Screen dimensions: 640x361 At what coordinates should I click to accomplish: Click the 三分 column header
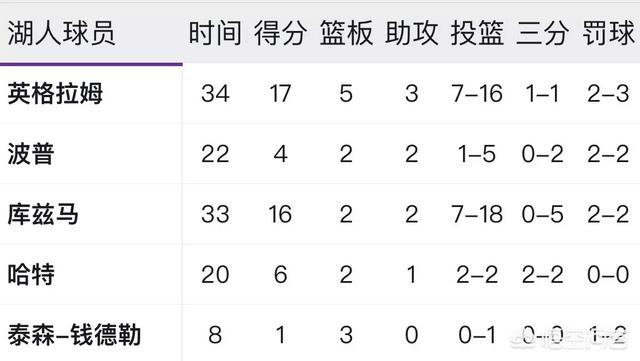pyautogui.click(x=542, y=33)
